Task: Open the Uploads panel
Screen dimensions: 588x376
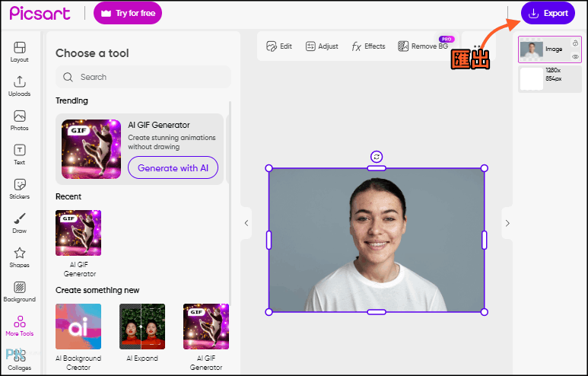Action: click(20, 86)
